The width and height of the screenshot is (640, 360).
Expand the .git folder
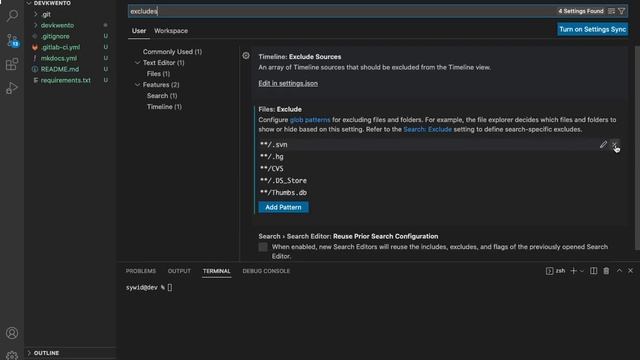coord(36,14)
